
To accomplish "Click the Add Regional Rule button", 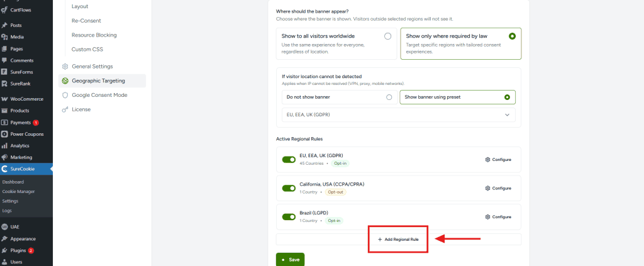I will 398,240.
